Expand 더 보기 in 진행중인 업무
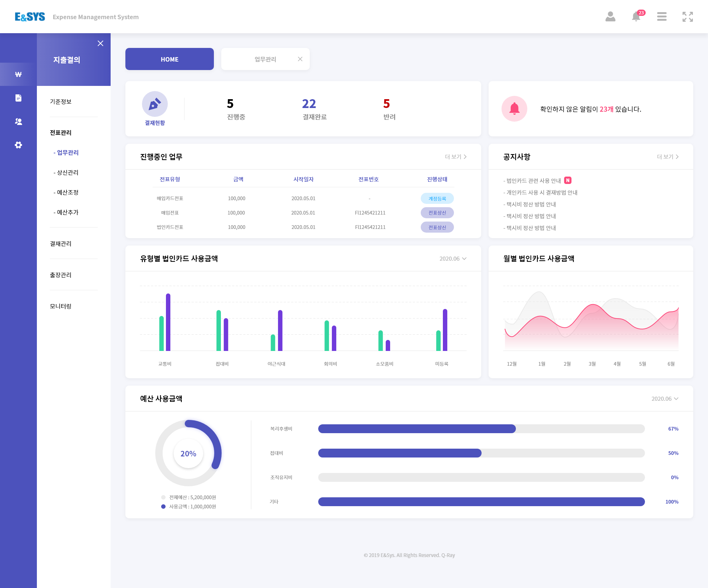Screen dimensions: 708x588 [x=456, y=157]
